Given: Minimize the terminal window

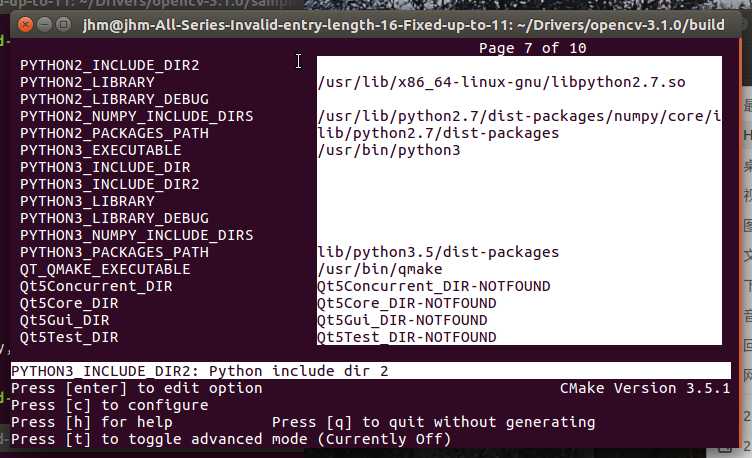Looking at the screenshot, I should pos(45,24).
